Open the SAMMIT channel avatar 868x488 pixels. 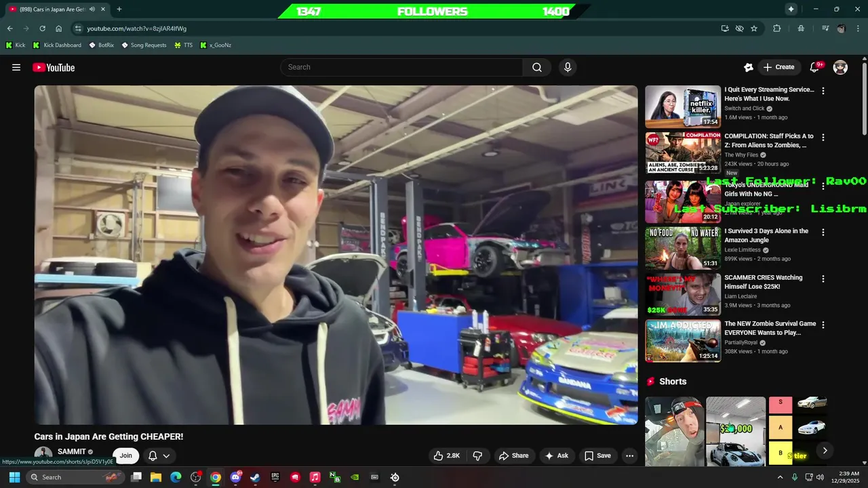click(43, 455)
